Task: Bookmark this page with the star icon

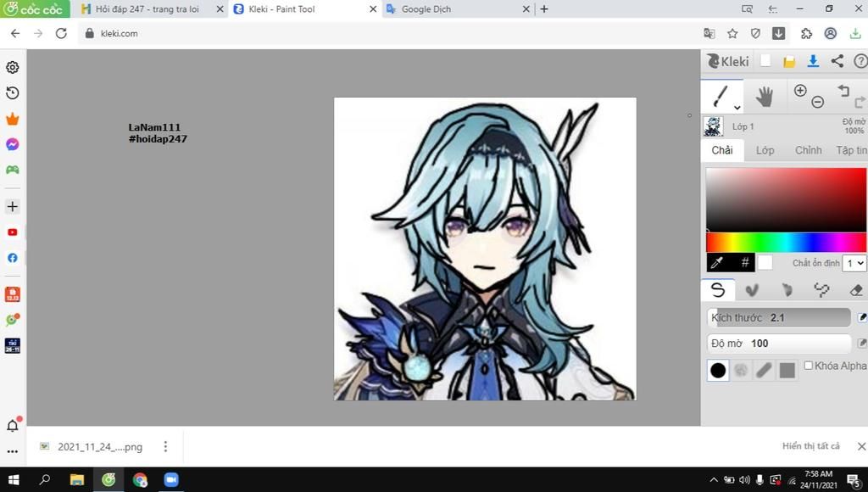Action: pos(732,33)
